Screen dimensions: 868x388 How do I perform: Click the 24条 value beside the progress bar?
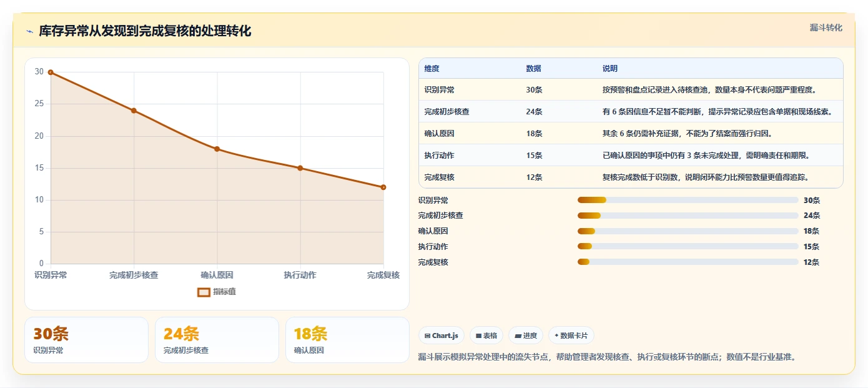click(x=812, y=216)
